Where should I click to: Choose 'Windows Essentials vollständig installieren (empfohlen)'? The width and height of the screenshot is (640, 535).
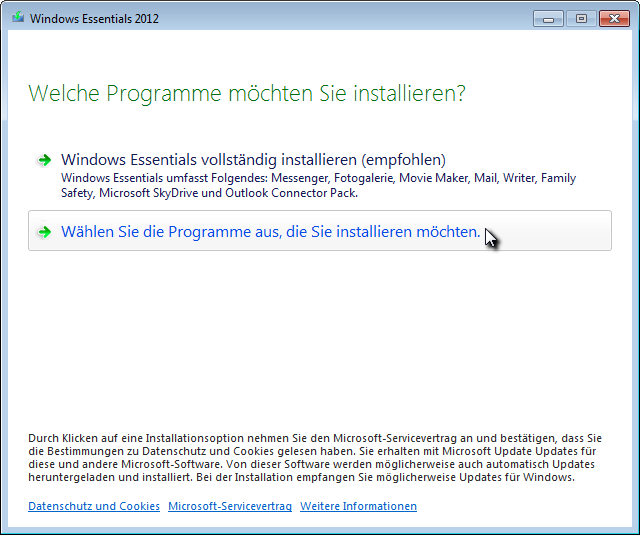[253, 160]
